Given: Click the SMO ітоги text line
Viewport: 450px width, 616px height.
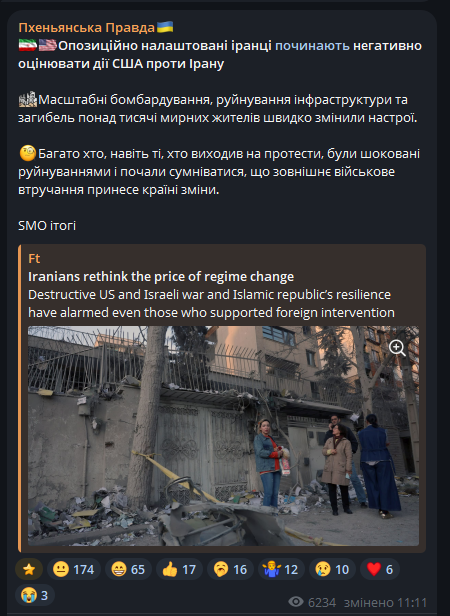Looking at the screenshot, I should 47,226.
